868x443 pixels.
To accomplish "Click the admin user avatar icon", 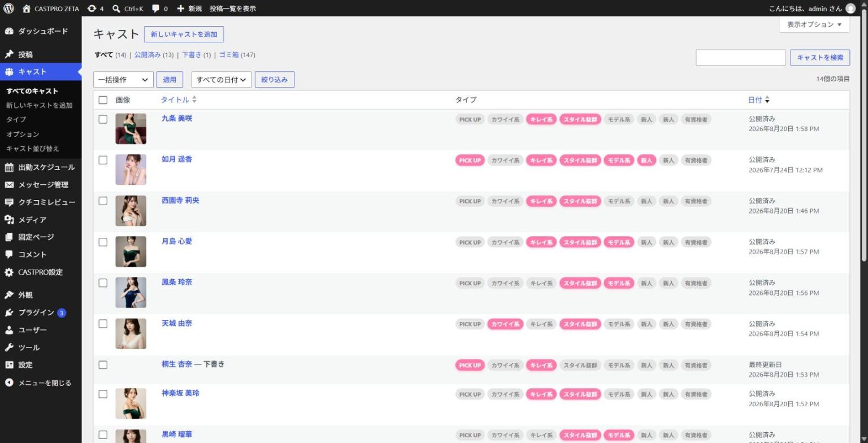I will coord(850,8).
